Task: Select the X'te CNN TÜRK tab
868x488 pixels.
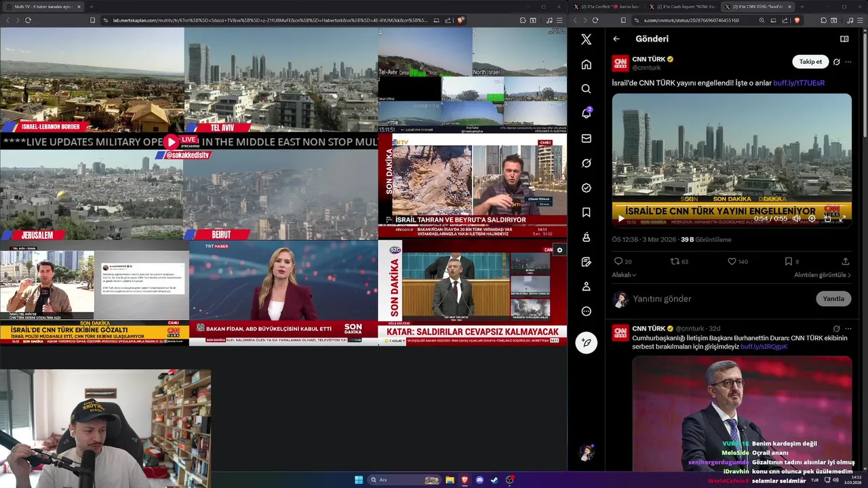Action: pos(758,7)
